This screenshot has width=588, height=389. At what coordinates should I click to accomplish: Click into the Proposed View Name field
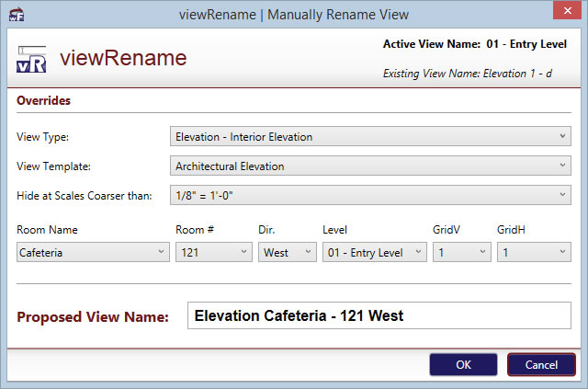[379, 316]
